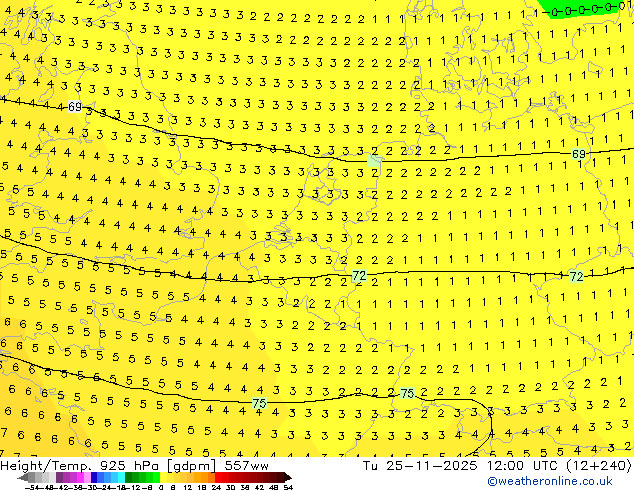Click the 54 label at legend's right end
Viewport: 634px width, 490px height.
pyautogui.click(x=288, y=487)
